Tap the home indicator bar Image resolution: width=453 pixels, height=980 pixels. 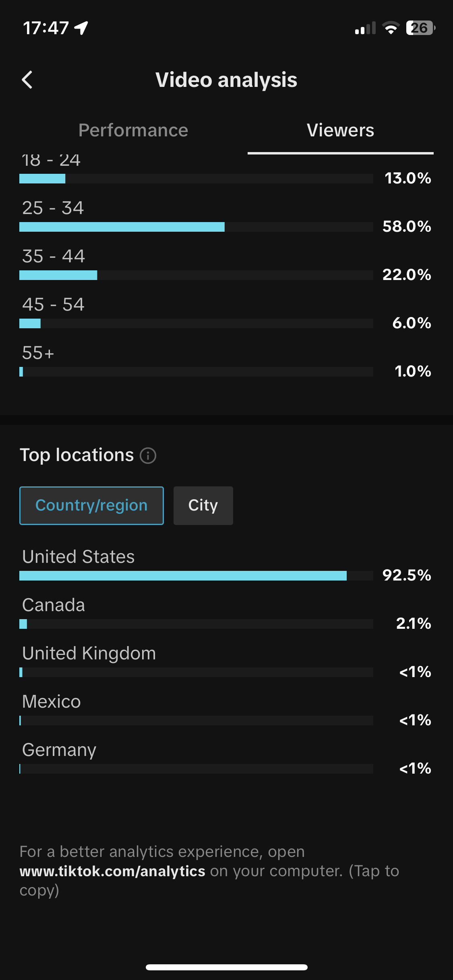pos(226,967)
